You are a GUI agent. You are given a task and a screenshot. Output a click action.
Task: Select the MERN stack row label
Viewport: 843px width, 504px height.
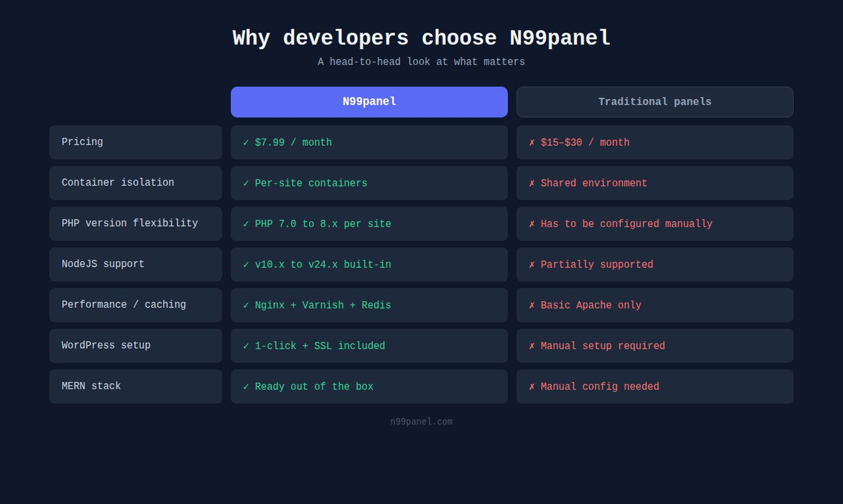(135, 387)
